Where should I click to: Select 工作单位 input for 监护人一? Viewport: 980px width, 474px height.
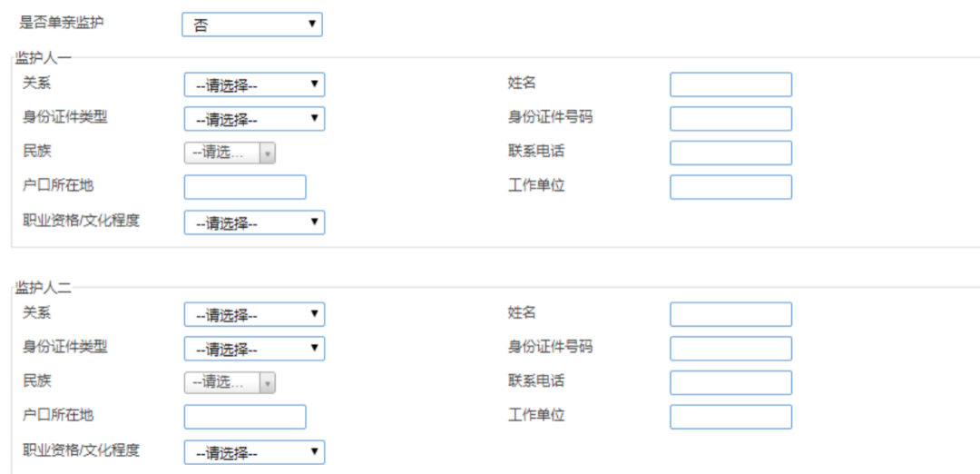click(x=730, y=187)
